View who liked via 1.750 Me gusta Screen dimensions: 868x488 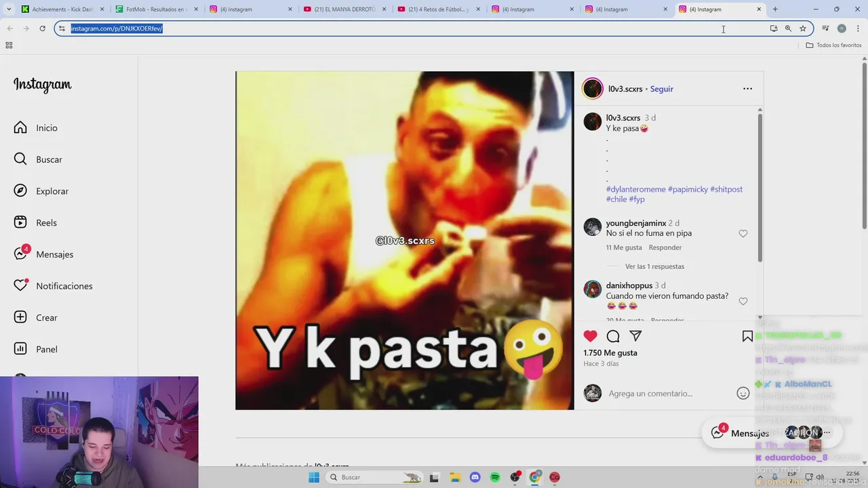tap(610, 352)
